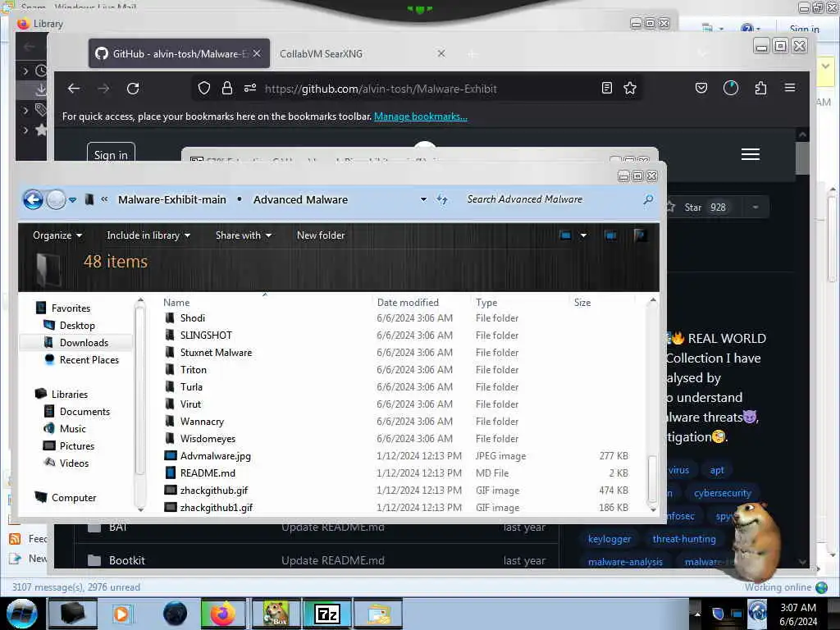Select Desktop in Favorites
The height and width of the screenshot is (630, 840).
[77, 325]
